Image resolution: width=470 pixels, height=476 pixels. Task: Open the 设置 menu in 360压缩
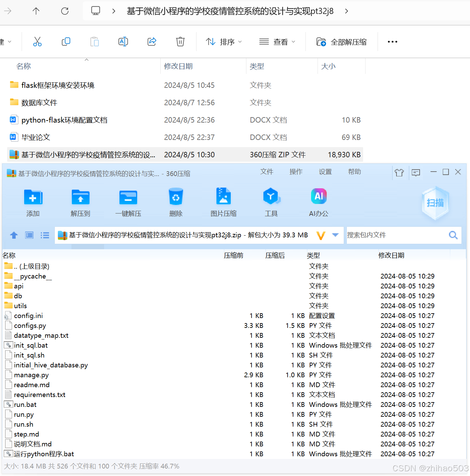325,172
